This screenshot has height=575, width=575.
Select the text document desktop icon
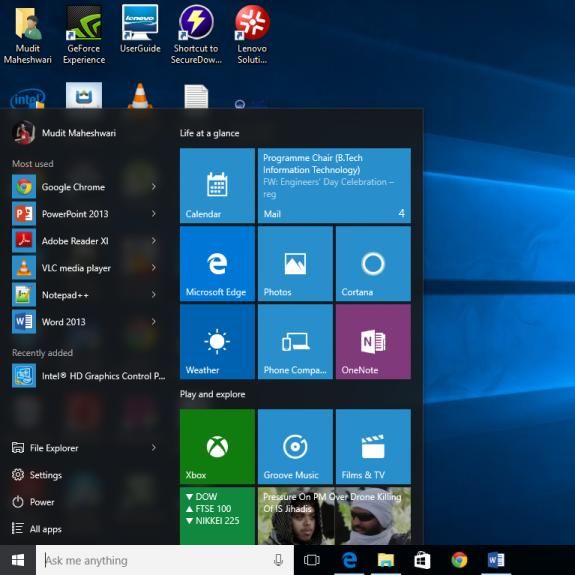click(196, 96)
